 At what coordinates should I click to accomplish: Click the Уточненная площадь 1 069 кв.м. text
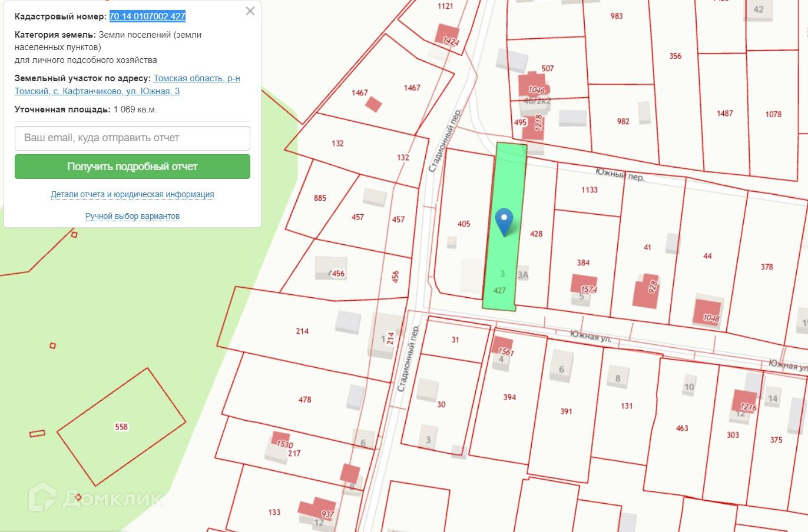(86, 109)
